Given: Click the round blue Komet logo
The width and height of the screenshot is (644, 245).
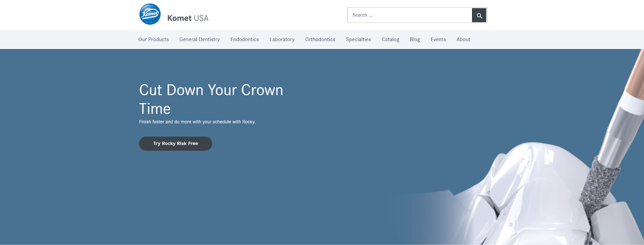Looking at the screenshot, I should pos(150,14).
